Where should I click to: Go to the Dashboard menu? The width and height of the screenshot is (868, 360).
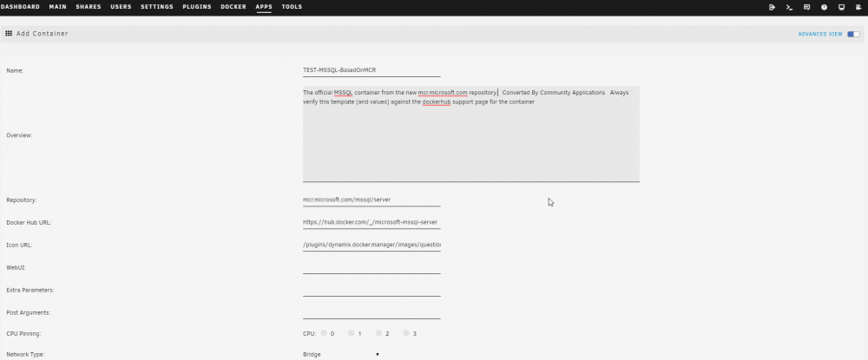point(20,7)
